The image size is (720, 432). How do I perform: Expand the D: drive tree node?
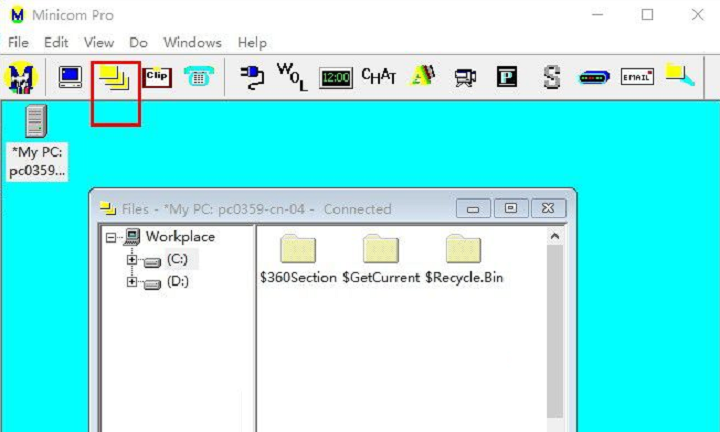coord(131,282)
